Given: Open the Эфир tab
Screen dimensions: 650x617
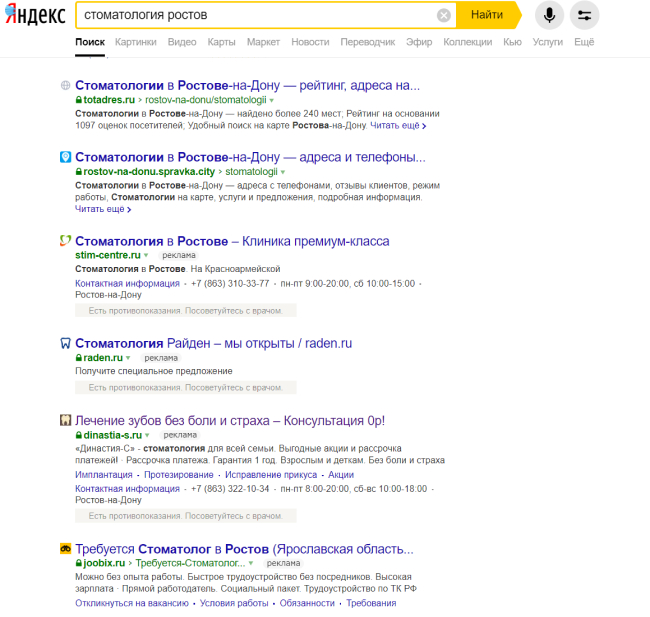Looking at the screenshot, I should point(419,42).
